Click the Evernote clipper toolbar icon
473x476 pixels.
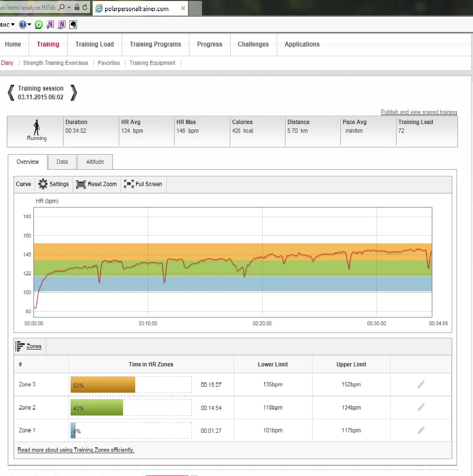(x=73, y=24)
